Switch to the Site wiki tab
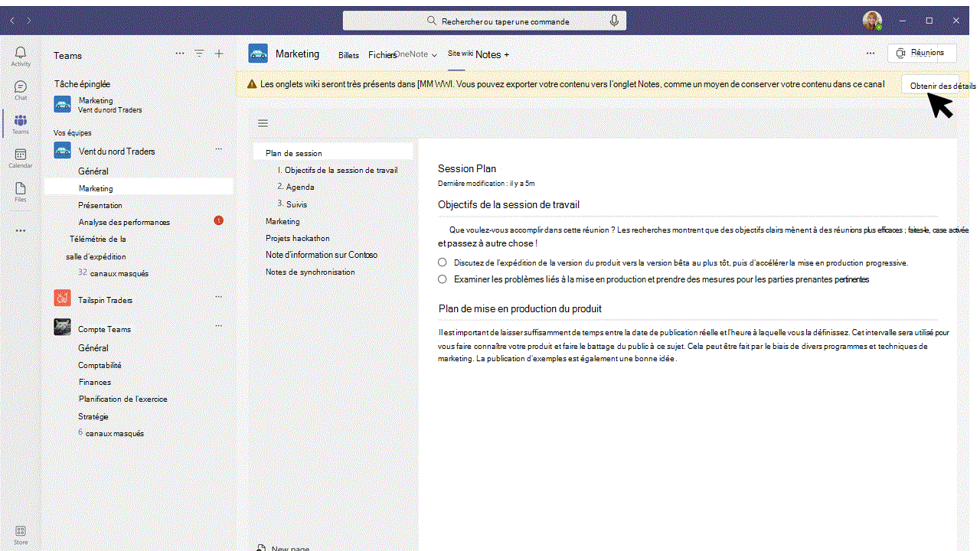This screenshot has width=980, height=551. [460, 54]
